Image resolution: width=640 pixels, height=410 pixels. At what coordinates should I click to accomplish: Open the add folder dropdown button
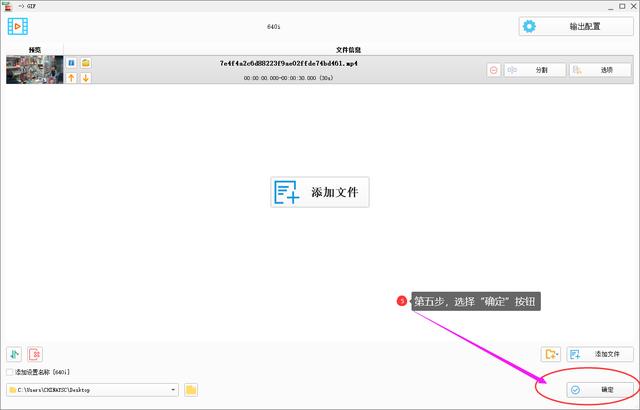551,354
